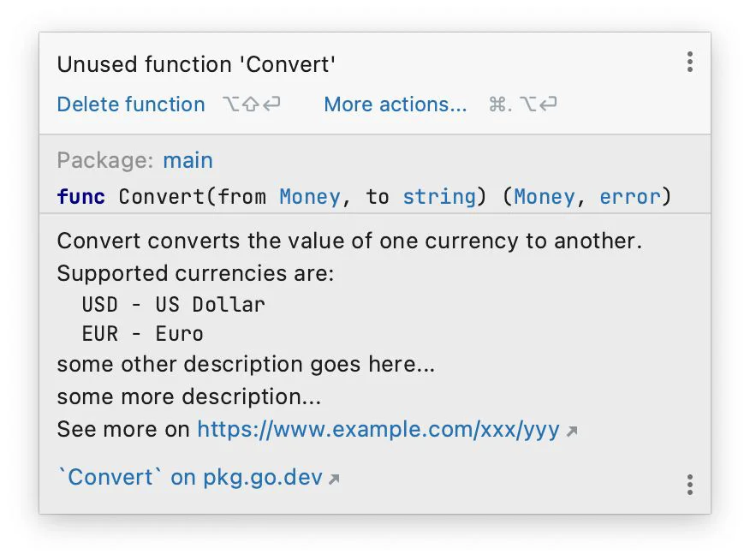The height and width of the screenshot is (560, 750).
Task: Click the Delete function quick fix
Action: pyautogui.click(x=131, y=104)
